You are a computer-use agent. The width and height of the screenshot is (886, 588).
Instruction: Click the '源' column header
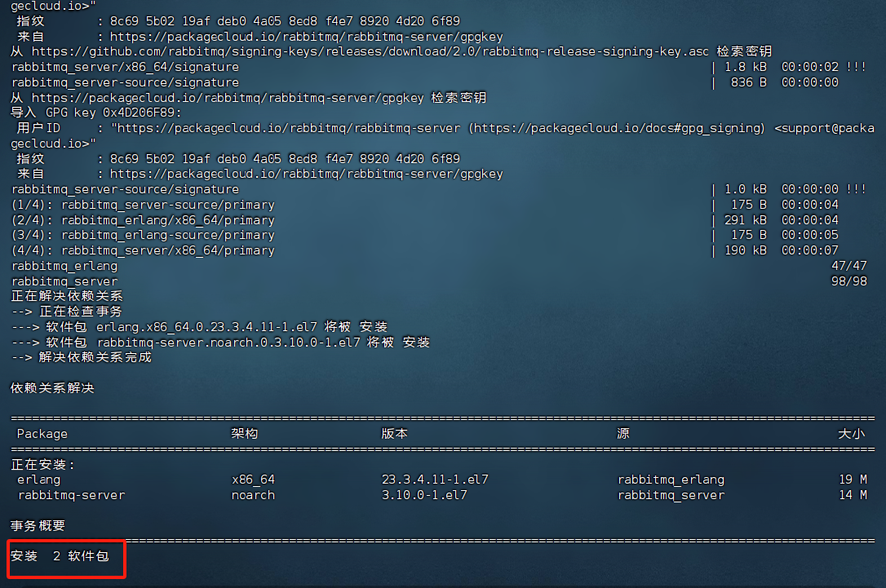(623, 434)
